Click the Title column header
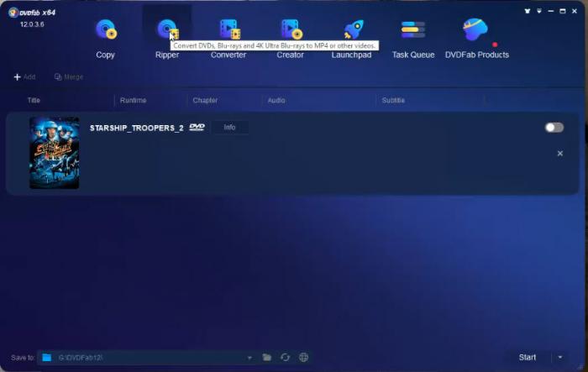 click(34, 100)
